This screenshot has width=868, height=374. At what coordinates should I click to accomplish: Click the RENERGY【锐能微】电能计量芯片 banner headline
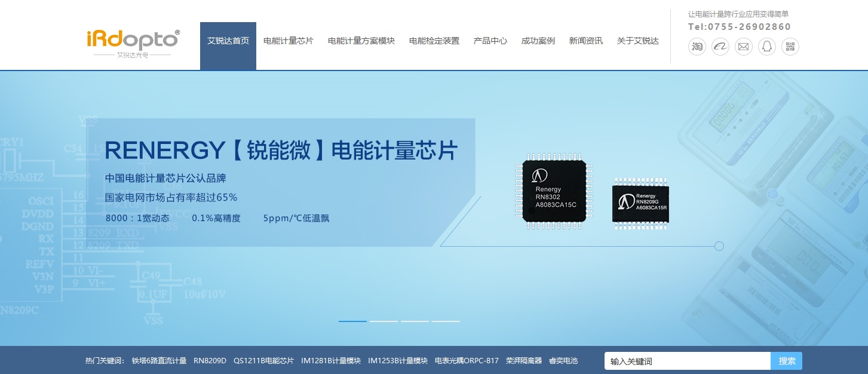281,151
